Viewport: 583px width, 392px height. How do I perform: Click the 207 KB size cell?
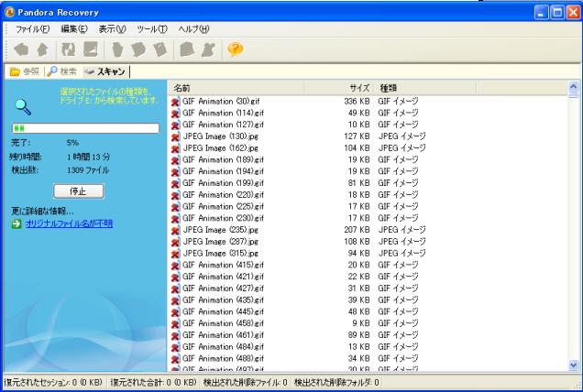point(357,230)
